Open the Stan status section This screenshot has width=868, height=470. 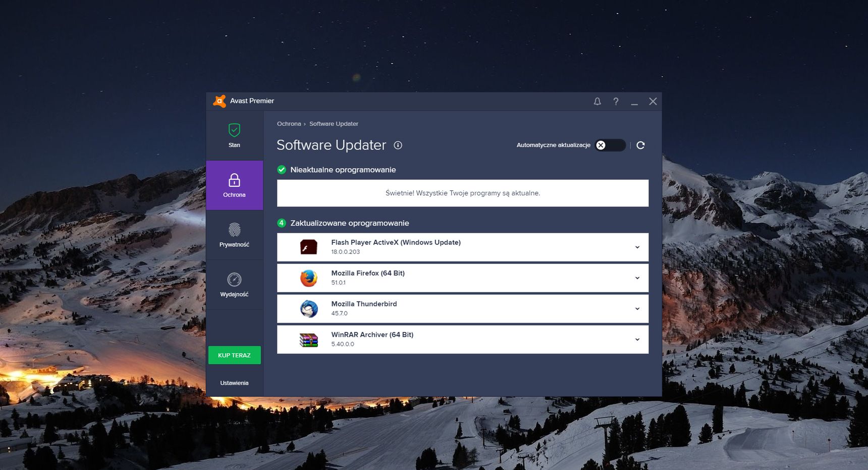point(234,135)
